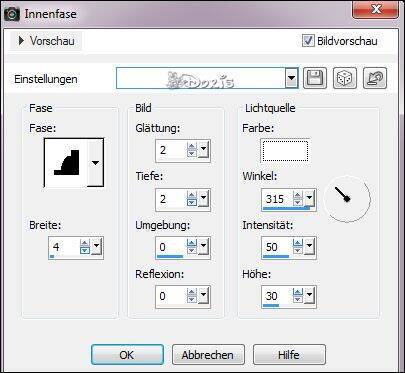Click the OK button
The height and width of the screenshot is (373, 405).
pos(127,355)
